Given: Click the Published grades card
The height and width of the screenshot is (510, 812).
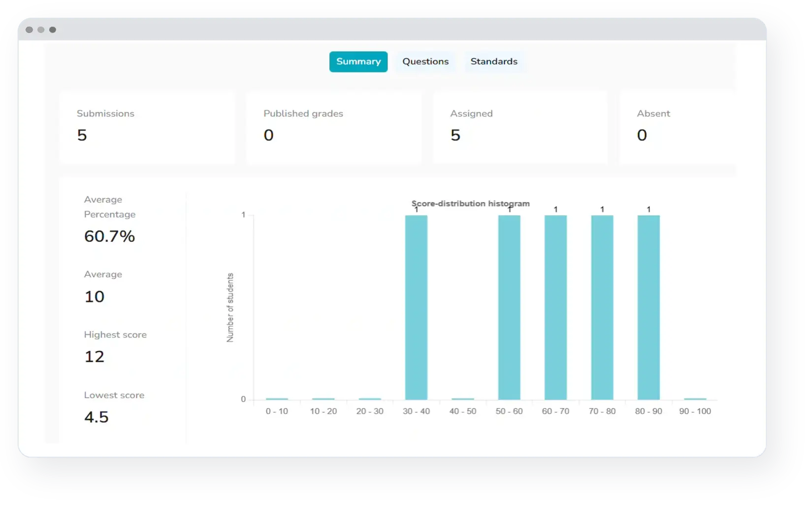Looking at the screenshot, I should click(x=333, y=127).
